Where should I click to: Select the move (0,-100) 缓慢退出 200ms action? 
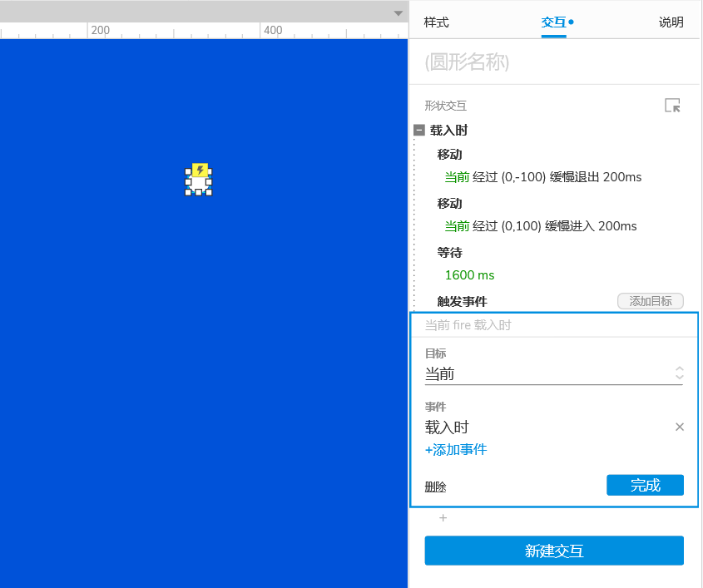543,177
